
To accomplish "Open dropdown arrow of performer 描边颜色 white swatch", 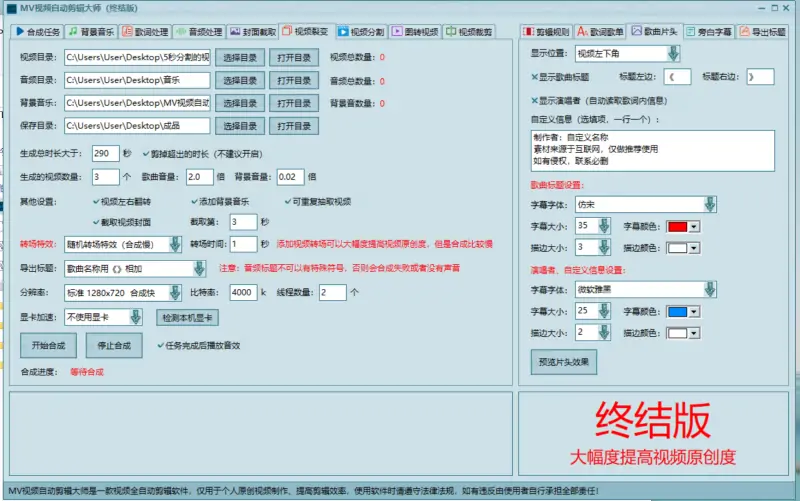I will coord(694,334).
